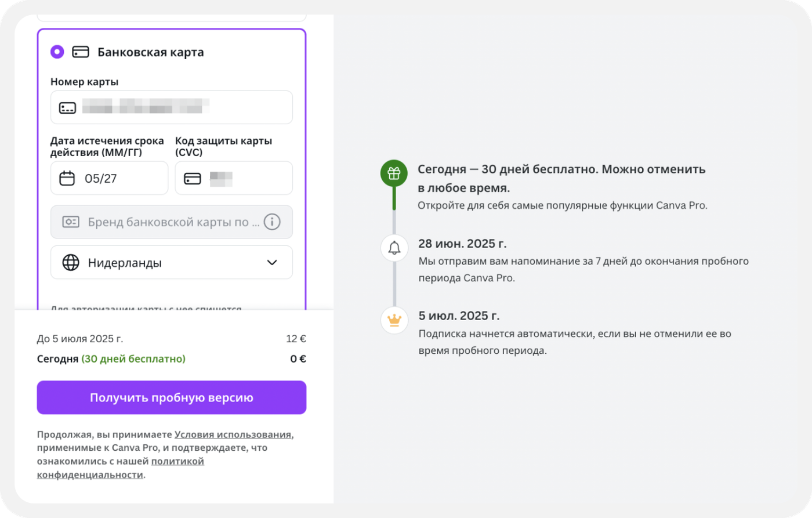Click the card icon in Номер карты field
This screenshot has height=518, width=812.
pyautogui.click(x=67, y=108)
